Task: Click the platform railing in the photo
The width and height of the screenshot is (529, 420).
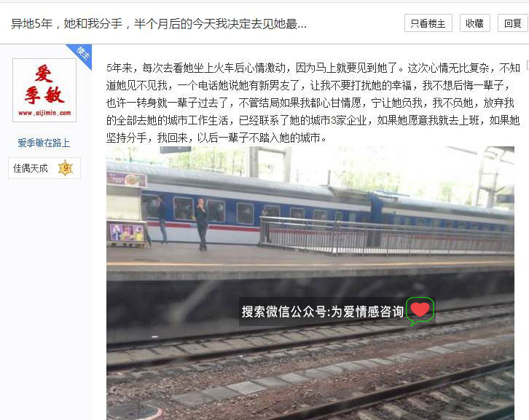Action: click(386, 236)
